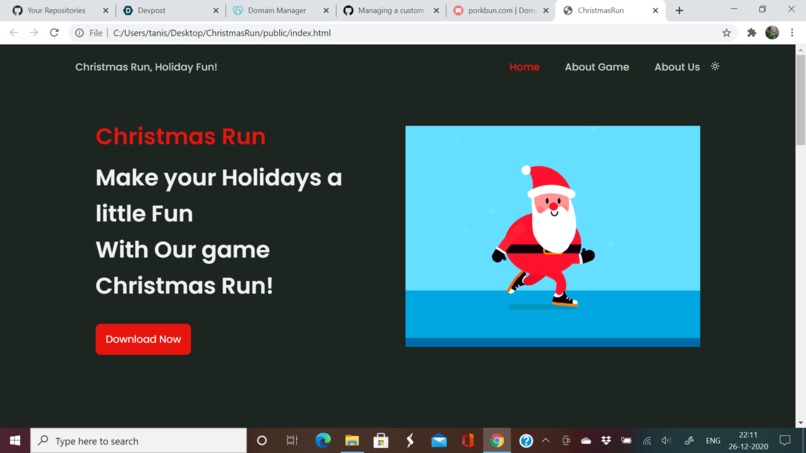Screen dimensions: 806x453
Task: Open the Chrome profile avatar
Action: tap(772, 32)
